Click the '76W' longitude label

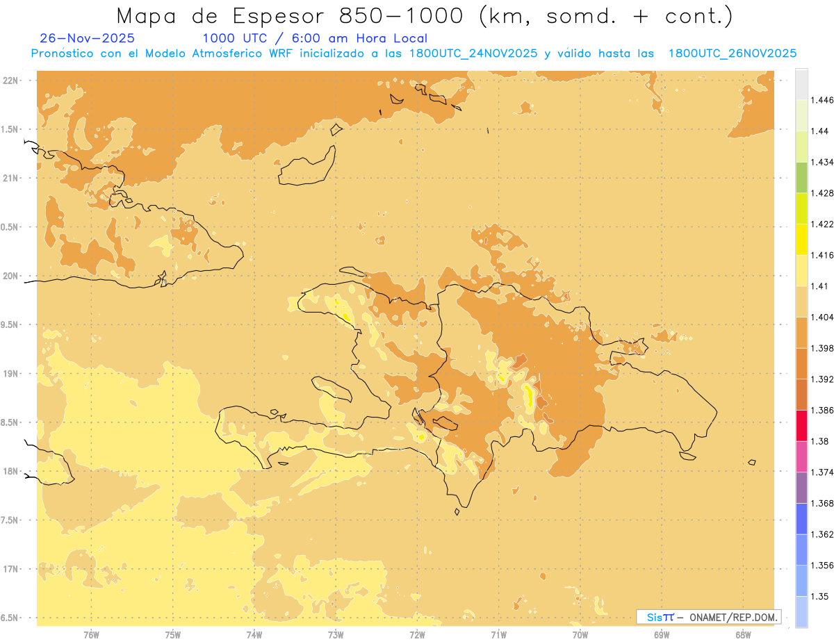[91, 635]
